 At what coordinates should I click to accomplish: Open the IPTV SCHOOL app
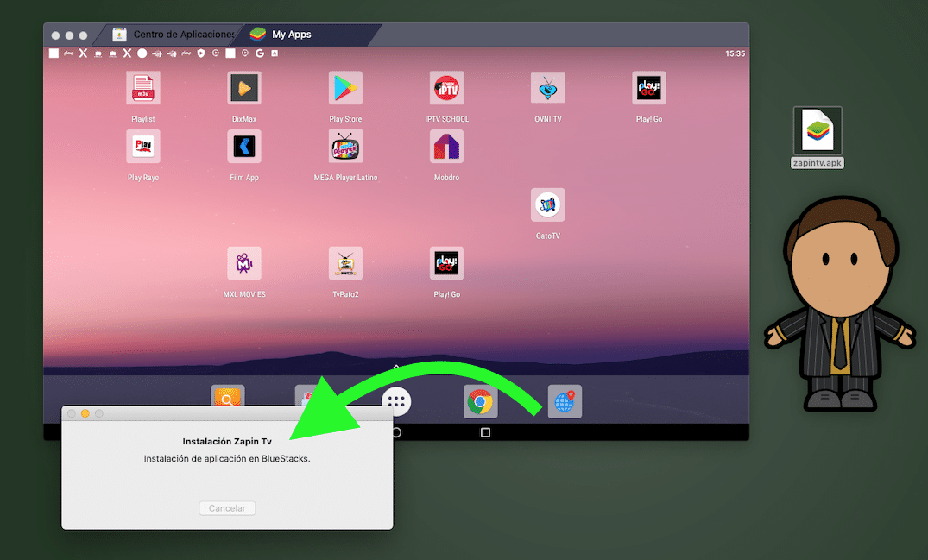point(446,86)
